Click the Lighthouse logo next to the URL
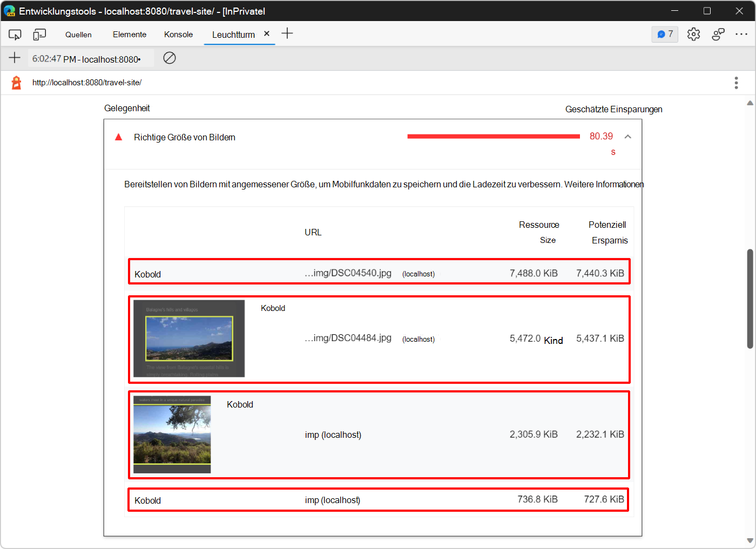This screenshot has height=549, width=756. point(16,82)
